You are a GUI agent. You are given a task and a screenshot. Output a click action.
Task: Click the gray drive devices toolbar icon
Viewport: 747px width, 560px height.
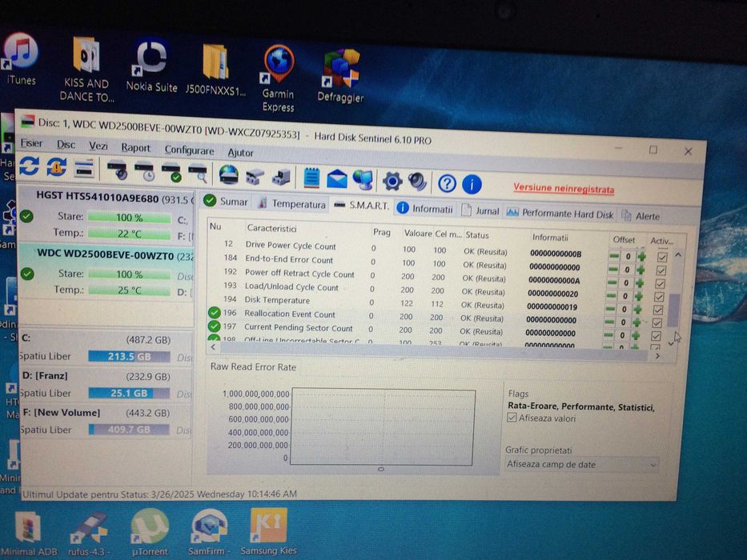click(x=255, y=177)
